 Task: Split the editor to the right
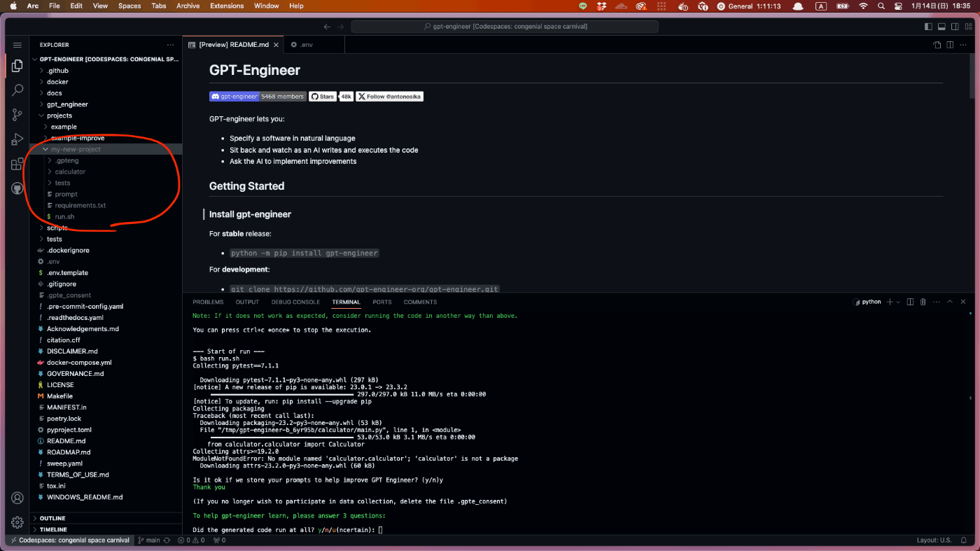pos(950,45)
